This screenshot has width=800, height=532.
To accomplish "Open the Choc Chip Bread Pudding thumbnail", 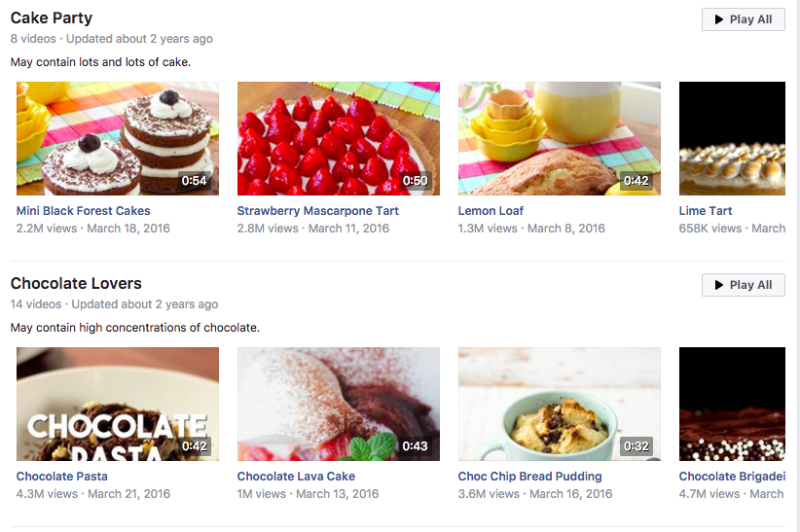I will [x=560, y=404].
